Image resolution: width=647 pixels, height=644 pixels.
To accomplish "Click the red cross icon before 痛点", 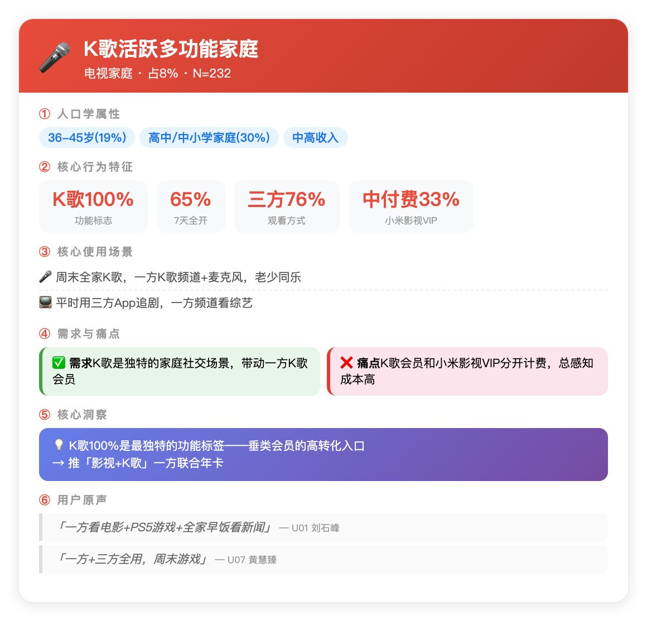I will (x=346, y=363).
